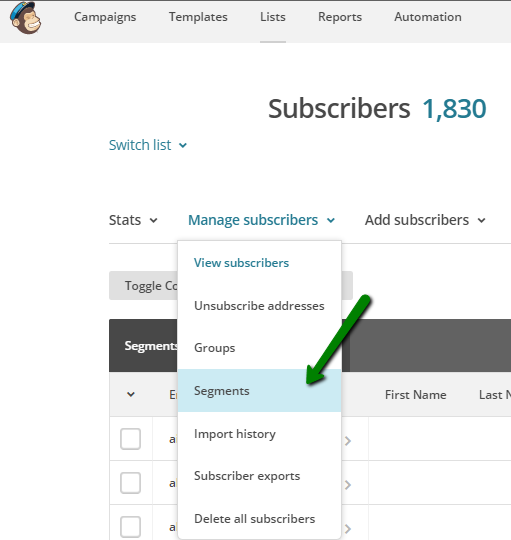Select Unsubscribe addresses menu entry
This screenshot has height=540, width=511.
point(259,305)
